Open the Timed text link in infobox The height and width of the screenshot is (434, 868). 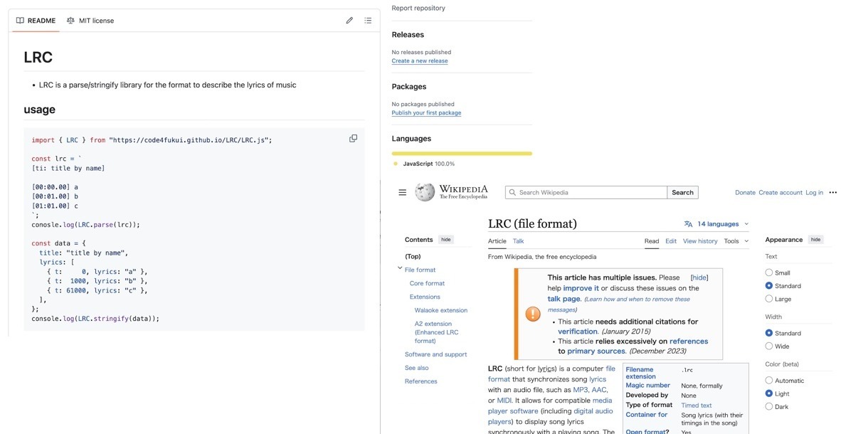[697, 406]
